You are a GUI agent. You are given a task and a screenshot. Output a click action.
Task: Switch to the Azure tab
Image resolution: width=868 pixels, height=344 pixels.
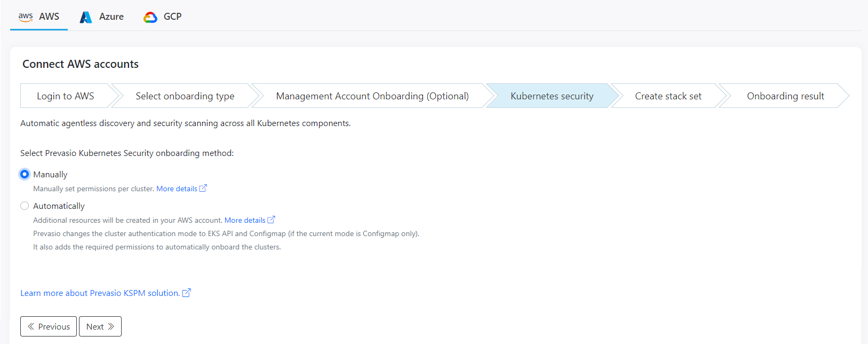[101, 17]
